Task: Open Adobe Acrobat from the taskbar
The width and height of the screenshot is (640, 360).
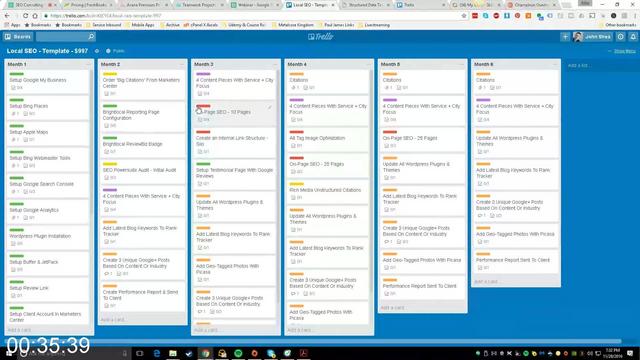Action: coord(303,353)
